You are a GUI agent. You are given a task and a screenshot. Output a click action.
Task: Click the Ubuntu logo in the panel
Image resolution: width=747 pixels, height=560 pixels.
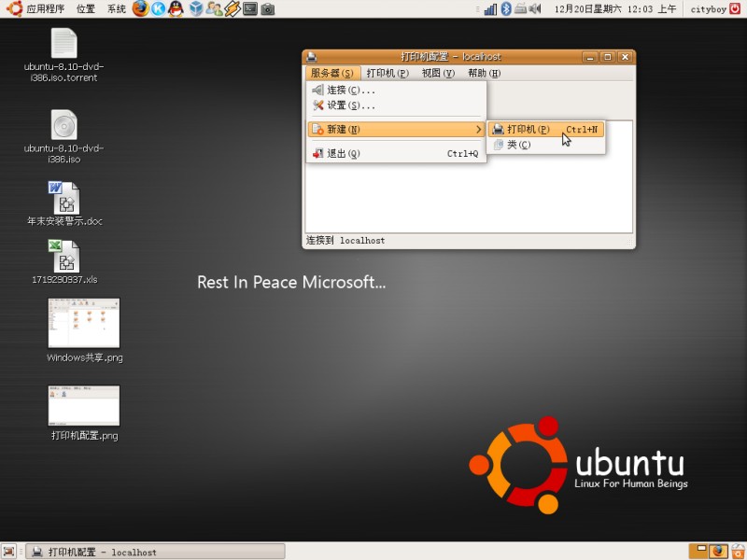[15, 8]
